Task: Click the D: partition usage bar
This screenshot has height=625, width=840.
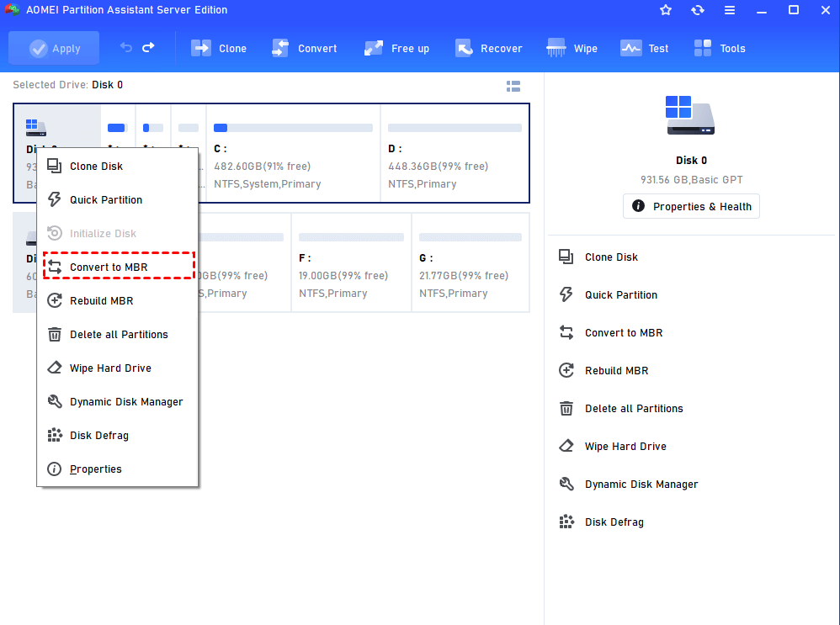Action: [x=455, y=128]
